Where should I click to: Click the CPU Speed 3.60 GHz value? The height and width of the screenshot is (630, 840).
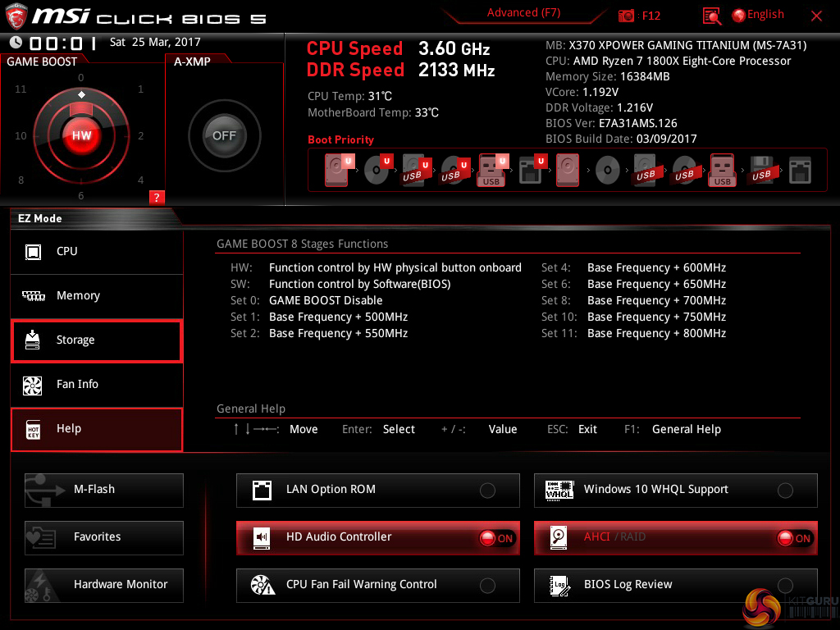tap(454, 48)
